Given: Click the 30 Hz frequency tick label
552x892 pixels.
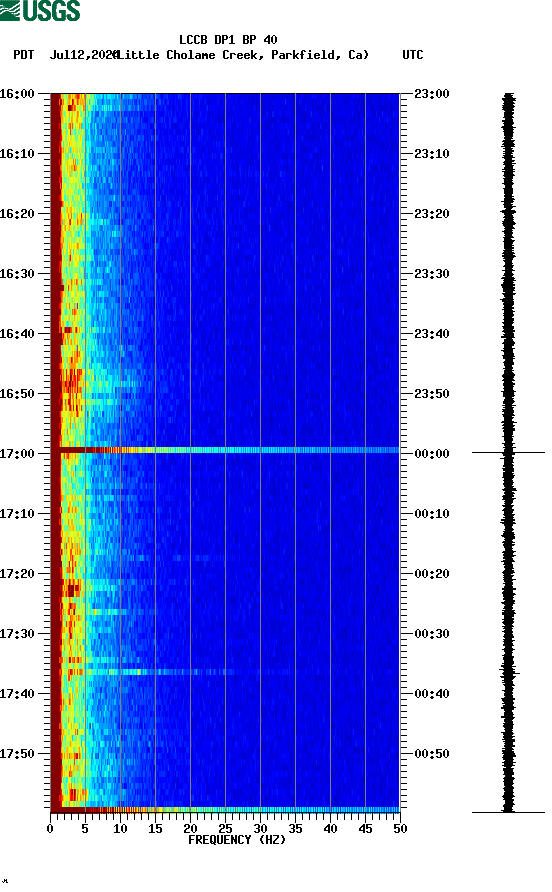Looking at the screenshot, I should pyautogui.click(x=260, y=829).
